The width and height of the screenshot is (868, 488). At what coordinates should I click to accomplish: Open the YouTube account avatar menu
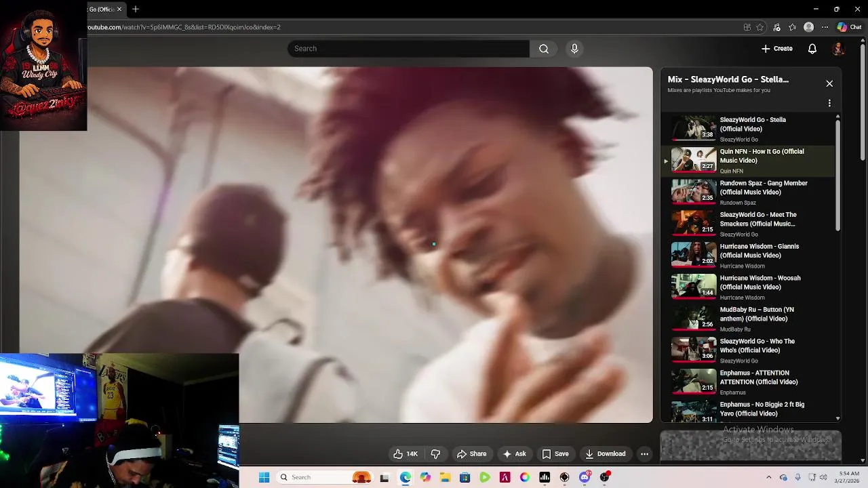click(839, 49)
